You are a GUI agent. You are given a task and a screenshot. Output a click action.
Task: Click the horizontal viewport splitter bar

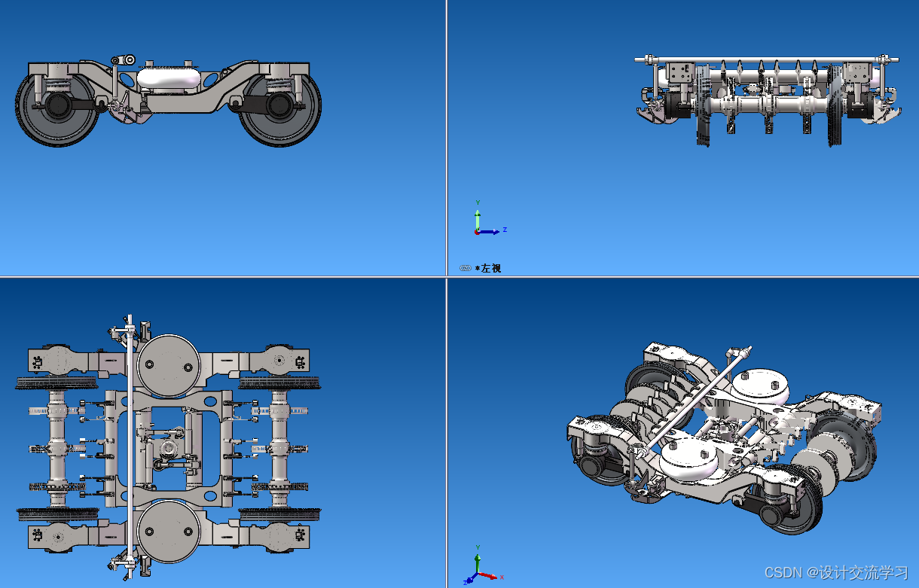coord(226,277)
